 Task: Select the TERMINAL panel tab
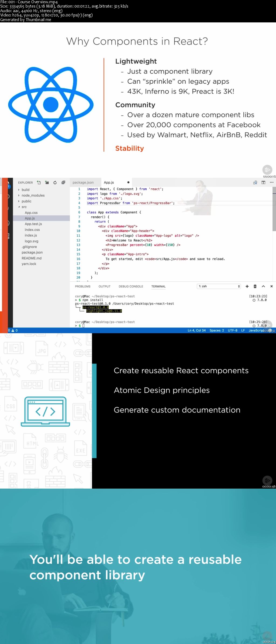(158, 287)
